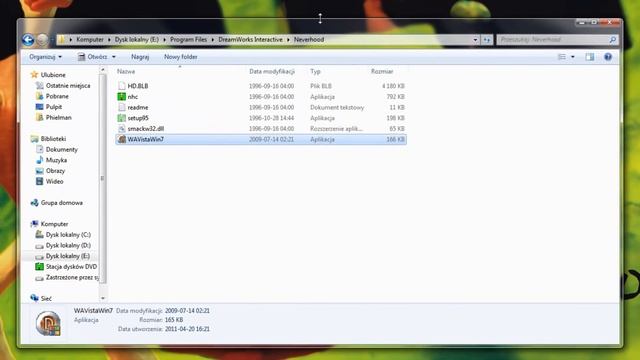Select the HD.BLB file icon

click(121, 86)
